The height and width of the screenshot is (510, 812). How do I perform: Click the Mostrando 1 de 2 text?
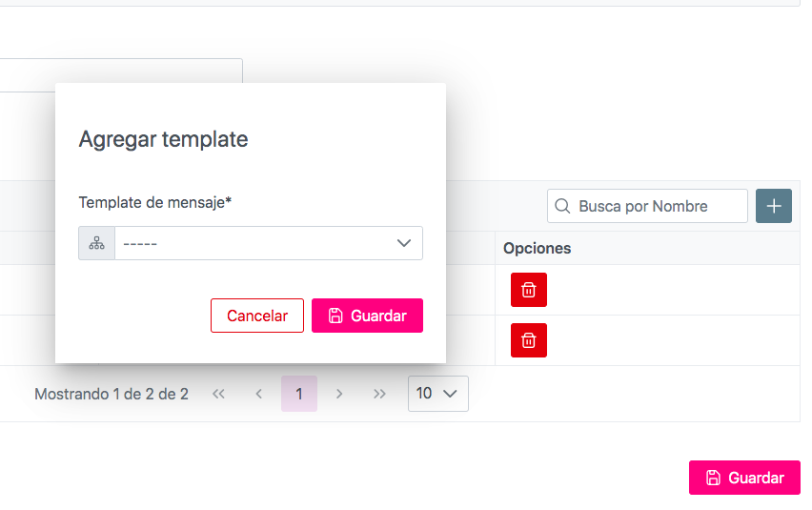(x=112, y=394)
